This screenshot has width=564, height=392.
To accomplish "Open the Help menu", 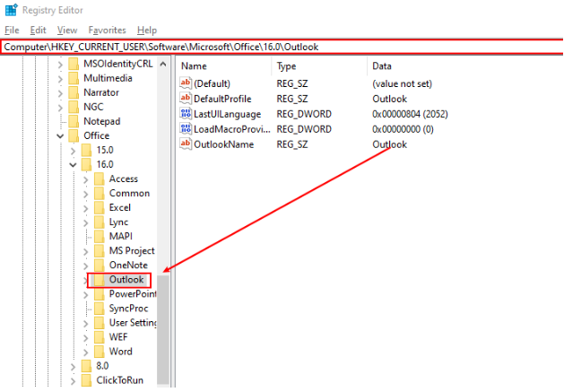I will (147, 30).
